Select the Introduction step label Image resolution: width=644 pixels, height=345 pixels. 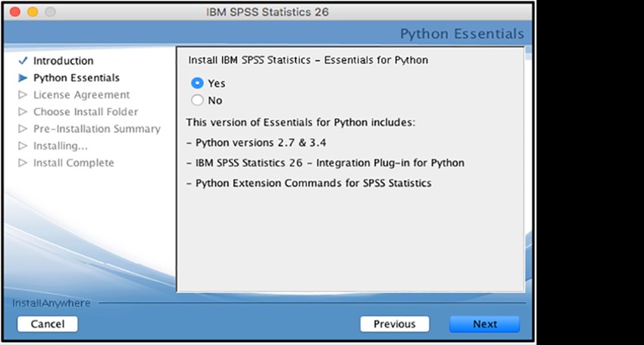click(x=63, y=61)
